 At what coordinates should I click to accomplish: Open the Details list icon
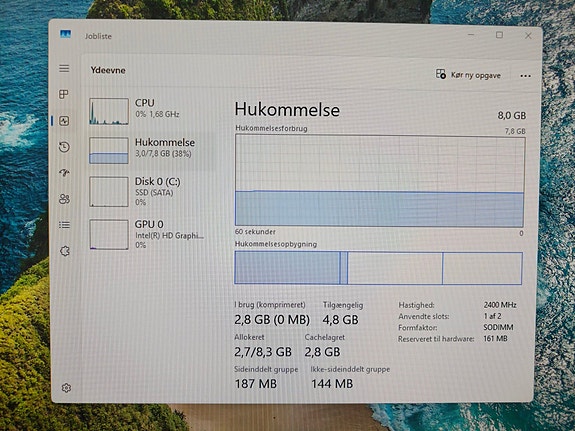pos(64,225)
